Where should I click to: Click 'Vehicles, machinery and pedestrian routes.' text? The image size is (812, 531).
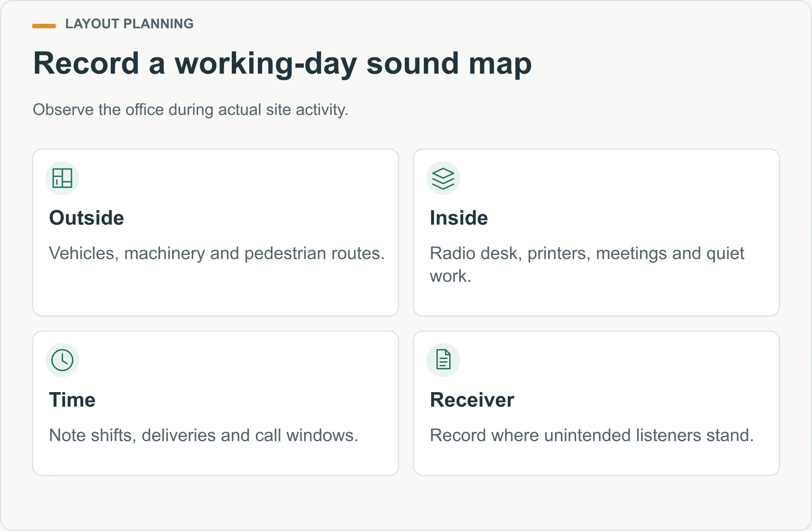tap(217, 253)
